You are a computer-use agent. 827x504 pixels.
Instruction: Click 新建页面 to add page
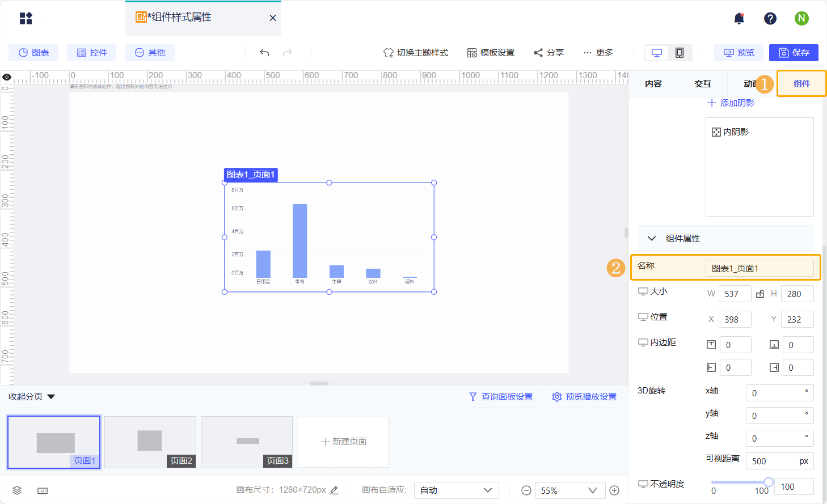click(343, 442)
